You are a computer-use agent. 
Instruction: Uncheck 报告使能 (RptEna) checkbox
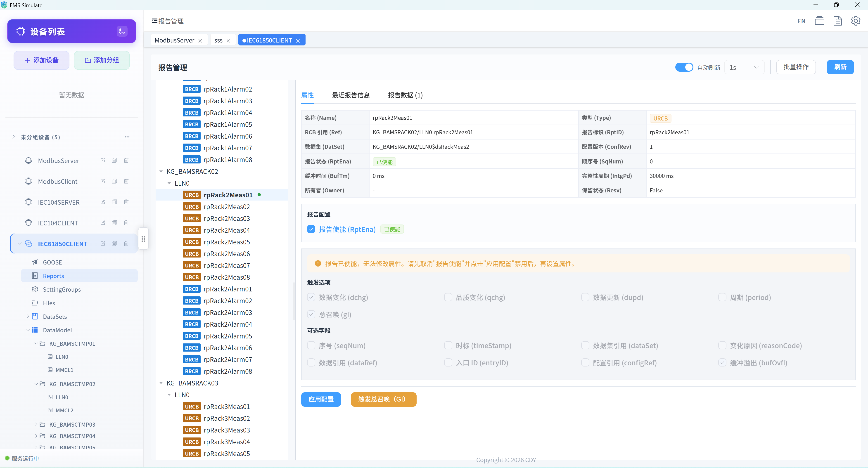[x=311, y=229]
